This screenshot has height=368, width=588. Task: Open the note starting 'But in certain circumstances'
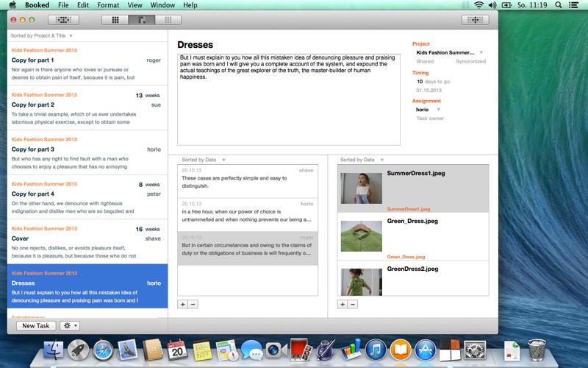[x=248, y=249]
